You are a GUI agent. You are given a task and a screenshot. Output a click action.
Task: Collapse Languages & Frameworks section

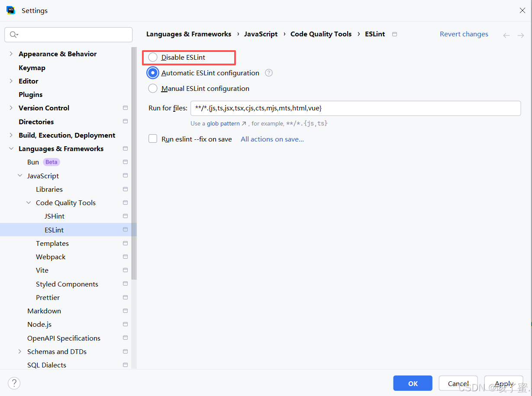pos(11,148)
